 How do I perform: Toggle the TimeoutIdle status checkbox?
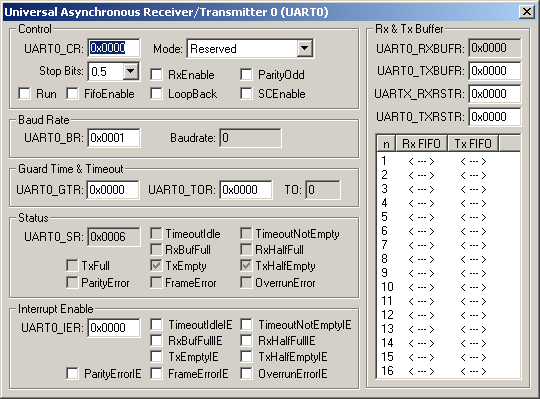[x=156, y=233]
